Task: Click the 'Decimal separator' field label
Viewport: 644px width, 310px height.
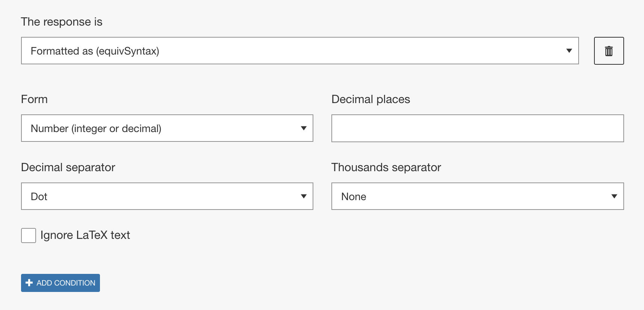Action: coord(68,167)
